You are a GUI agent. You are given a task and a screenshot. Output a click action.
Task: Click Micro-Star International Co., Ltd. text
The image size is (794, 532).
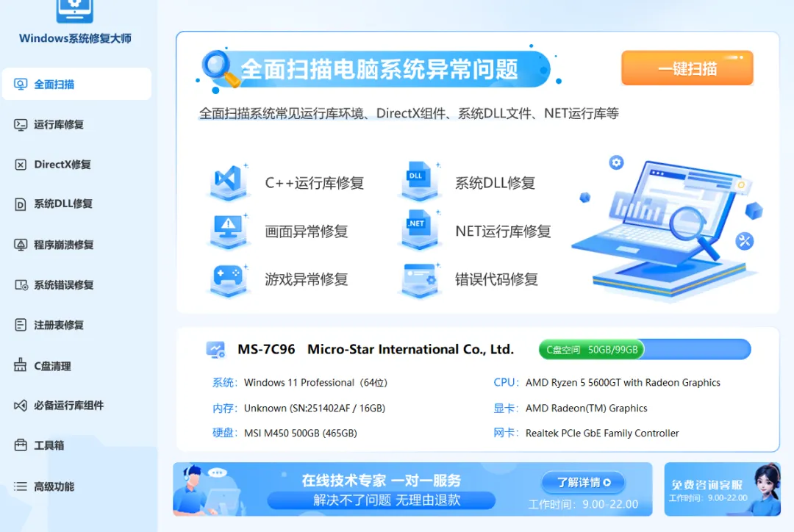(411, 349)
